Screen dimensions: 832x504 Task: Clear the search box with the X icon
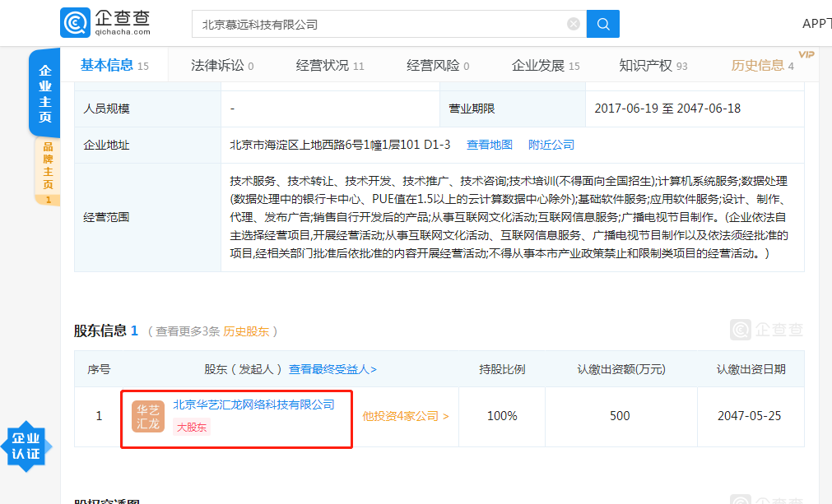pyautogui.click(x=574, y=24)
